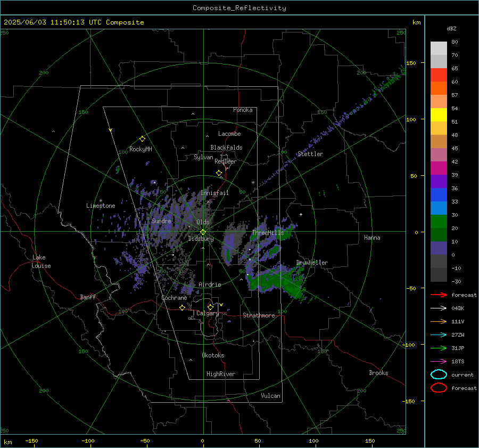Click the Drumheller label
The width and height of the screenshot is (479, 448).
[312, 263]
